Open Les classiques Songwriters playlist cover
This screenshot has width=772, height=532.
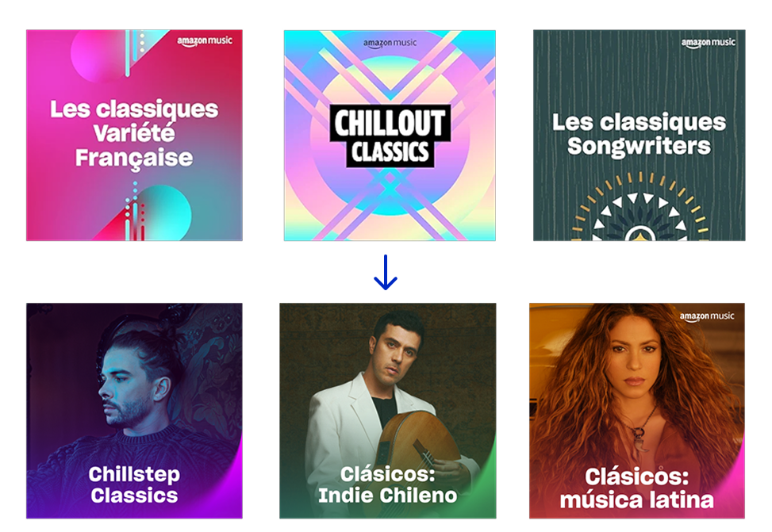coord(639,136)
